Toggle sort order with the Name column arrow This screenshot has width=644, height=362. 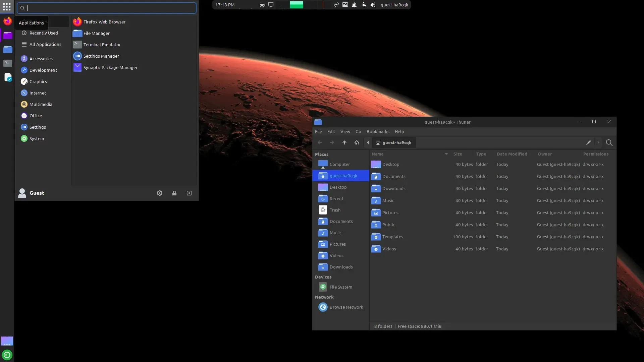[x=446, y=154]
